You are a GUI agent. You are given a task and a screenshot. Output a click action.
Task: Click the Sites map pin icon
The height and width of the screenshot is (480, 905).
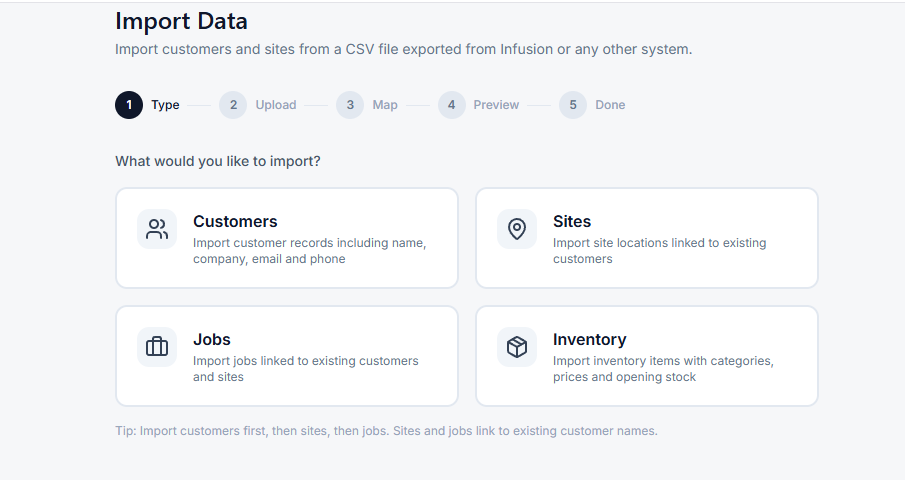coord(517,229)
